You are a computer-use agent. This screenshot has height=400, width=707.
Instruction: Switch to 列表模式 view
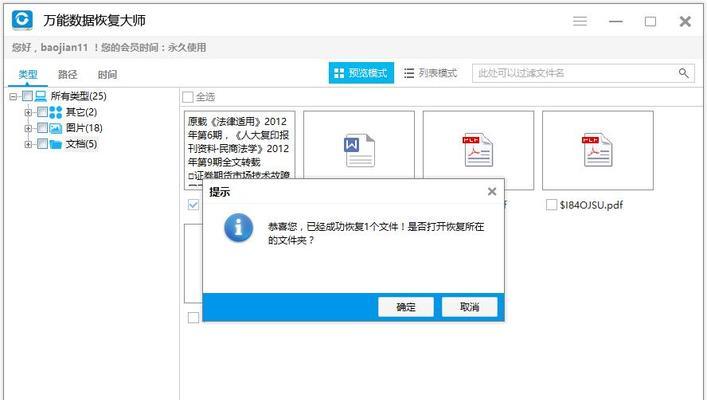point(431,73)
